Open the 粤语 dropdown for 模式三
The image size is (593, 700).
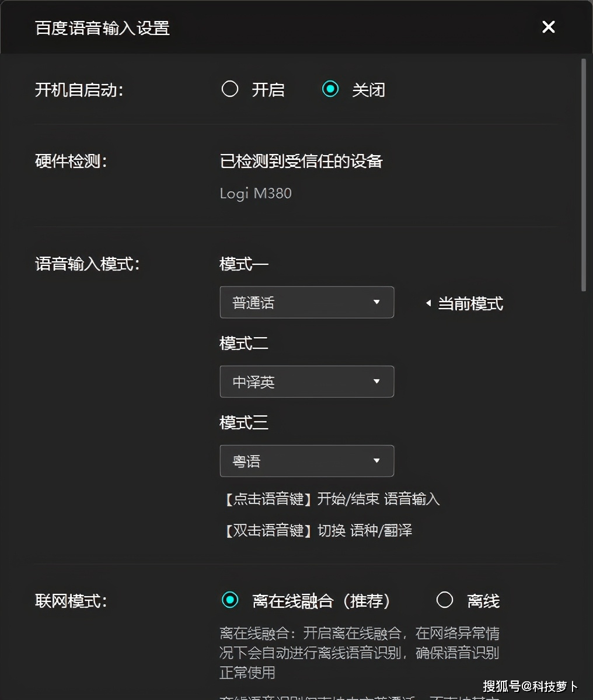(306, 461)
